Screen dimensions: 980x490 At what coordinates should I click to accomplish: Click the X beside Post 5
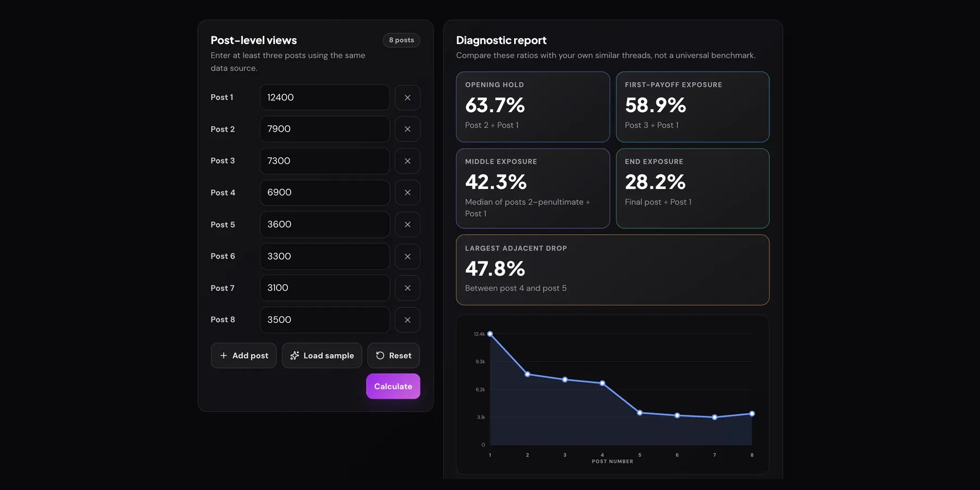coord(407,224)
